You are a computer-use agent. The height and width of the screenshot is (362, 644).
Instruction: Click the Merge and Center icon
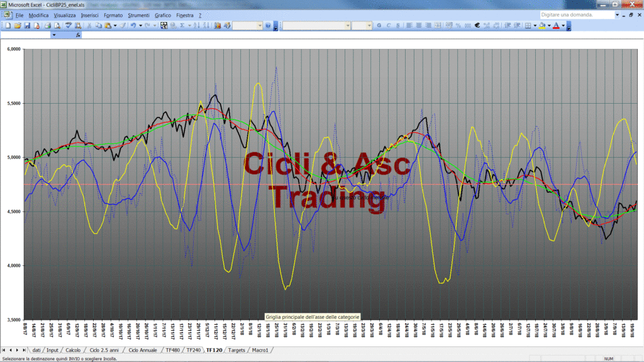coord(438,25)
